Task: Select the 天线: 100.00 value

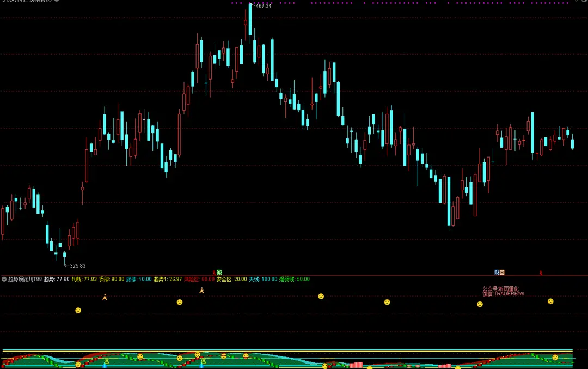Action: click(263, 279)
